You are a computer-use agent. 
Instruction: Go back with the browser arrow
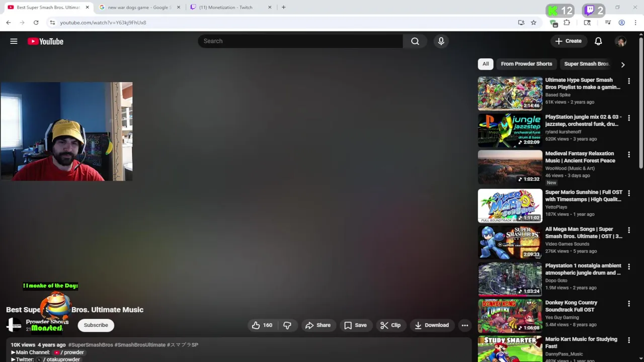9,23
